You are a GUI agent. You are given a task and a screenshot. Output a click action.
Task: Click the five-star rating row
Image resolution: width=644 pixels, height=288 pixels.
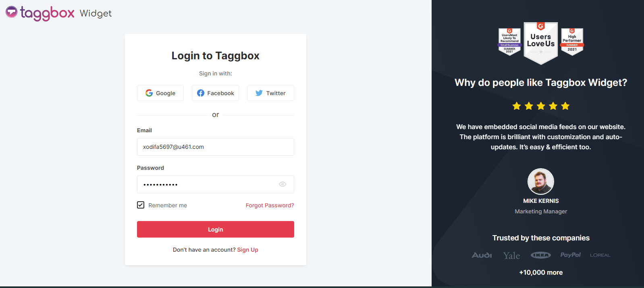coord(541,106)
